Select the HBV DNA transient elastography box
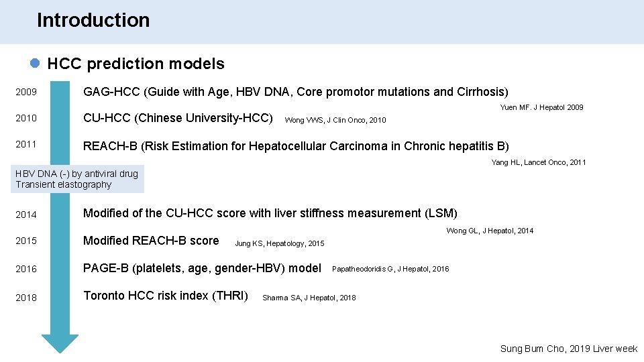 [76, 179]
